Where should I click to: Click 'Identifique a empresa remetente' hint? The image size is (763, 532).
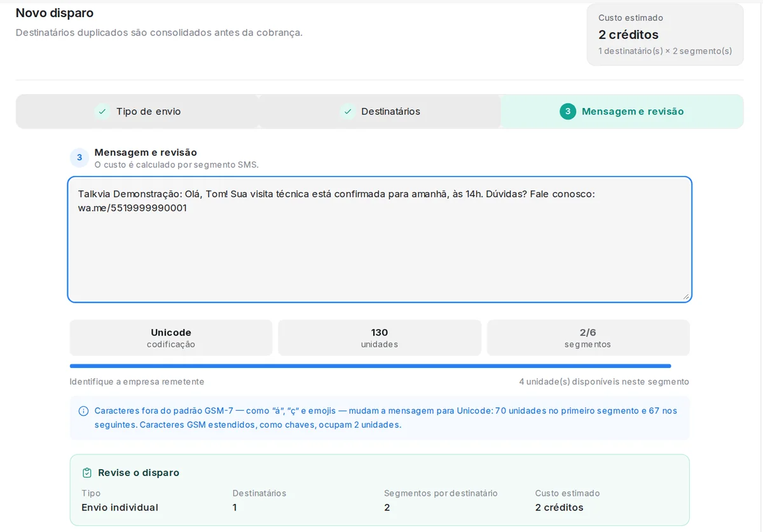137,382
